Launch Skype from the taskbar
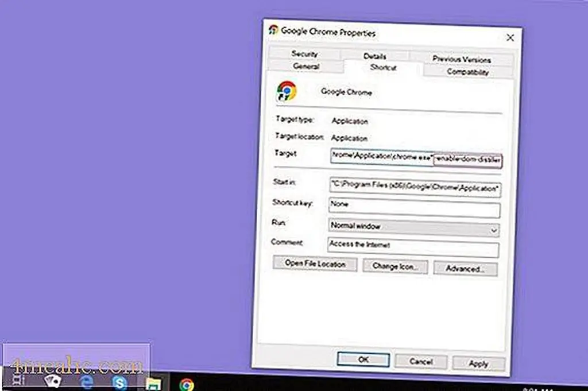 [x=119, y=383]
